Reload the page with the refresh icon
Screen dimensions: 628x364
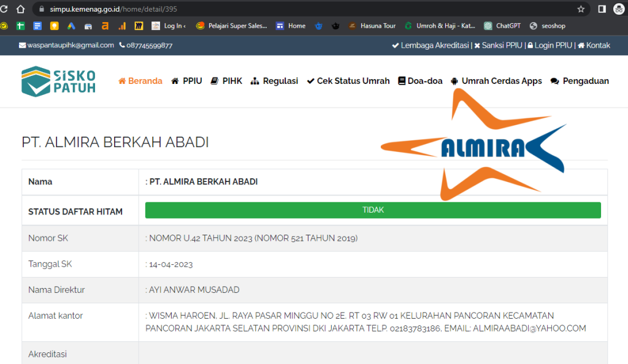4,9
